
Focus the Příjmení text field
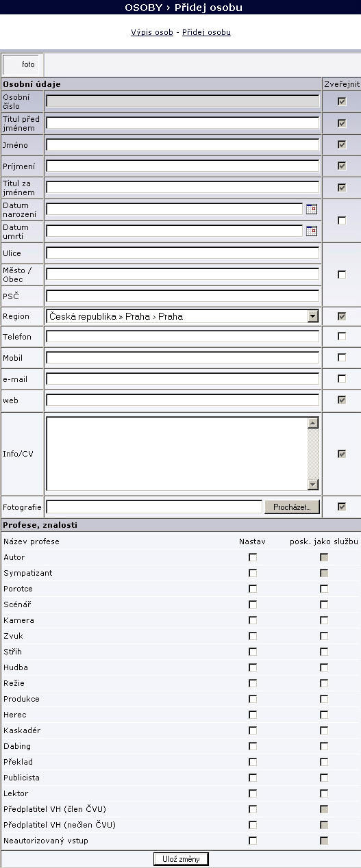point(182,166)
